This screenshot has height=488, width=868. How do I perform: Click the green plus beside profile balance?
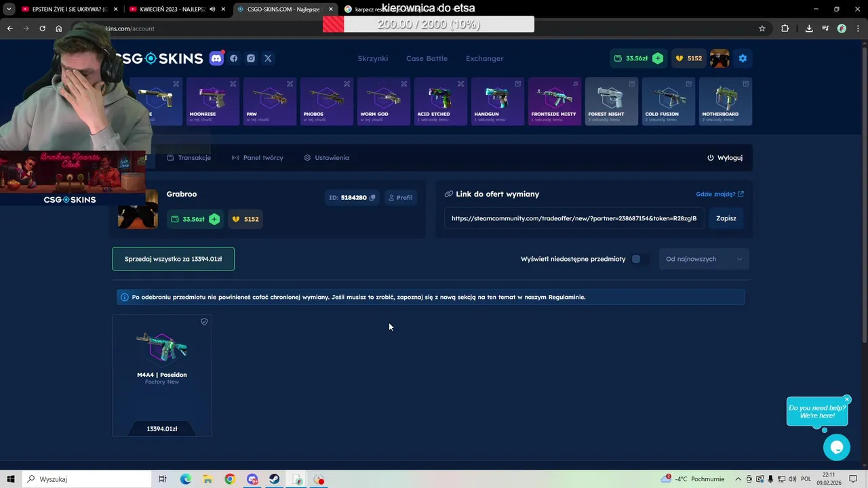[x=214, y=219]
